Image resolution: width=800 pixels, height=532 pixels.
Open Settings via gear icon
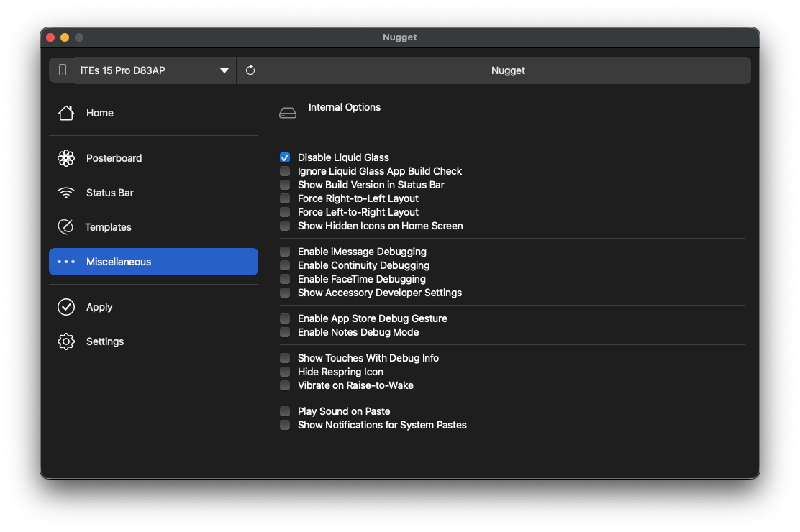[x=66, y=341]
